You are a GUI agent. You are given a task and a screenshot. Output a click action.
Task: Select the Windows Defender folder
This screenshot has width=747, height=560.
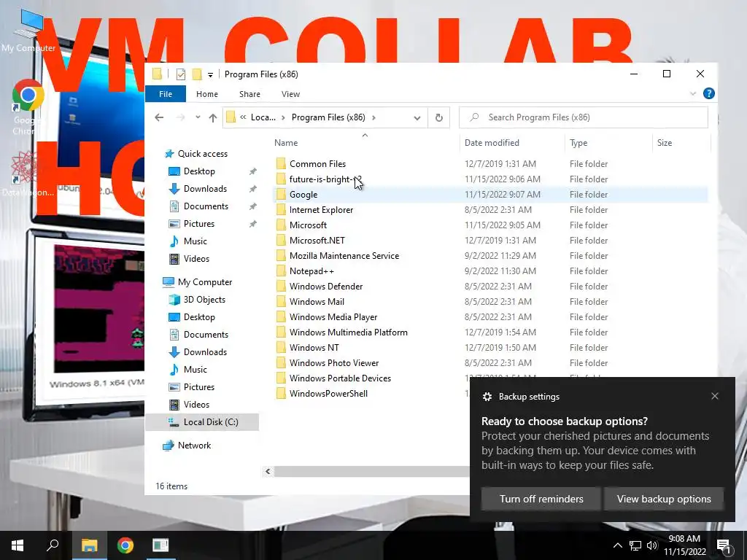coord(326,286)
